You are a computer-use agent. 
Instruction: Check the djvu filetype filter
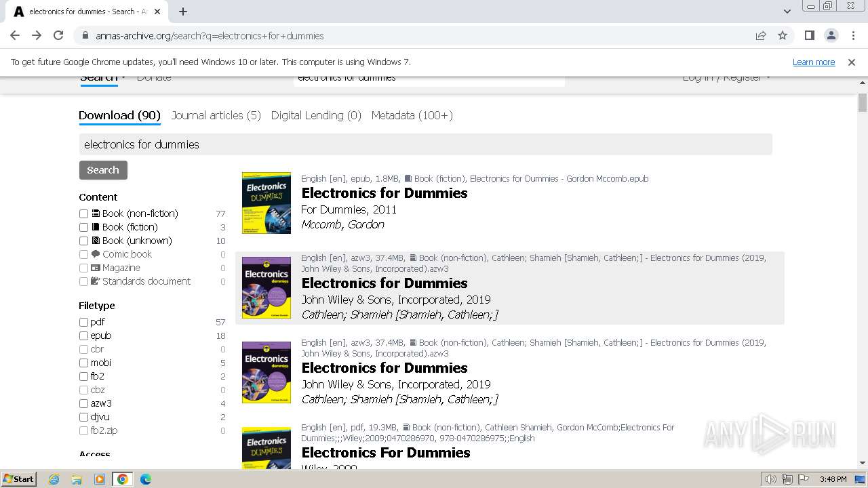point(83,417)
